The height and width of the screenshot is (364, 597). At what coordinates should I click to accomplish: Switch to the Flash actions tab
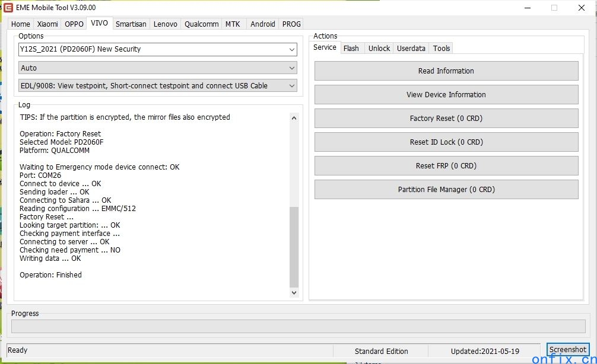(351, 48)
